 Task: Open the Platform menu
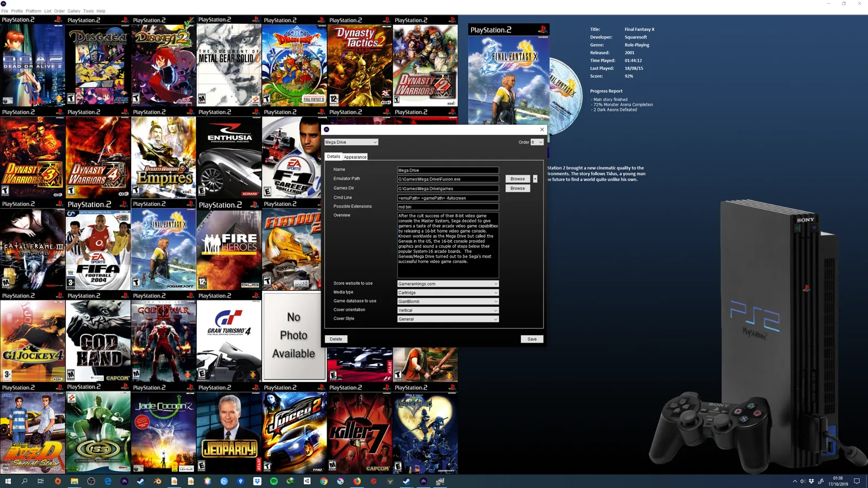33,11
